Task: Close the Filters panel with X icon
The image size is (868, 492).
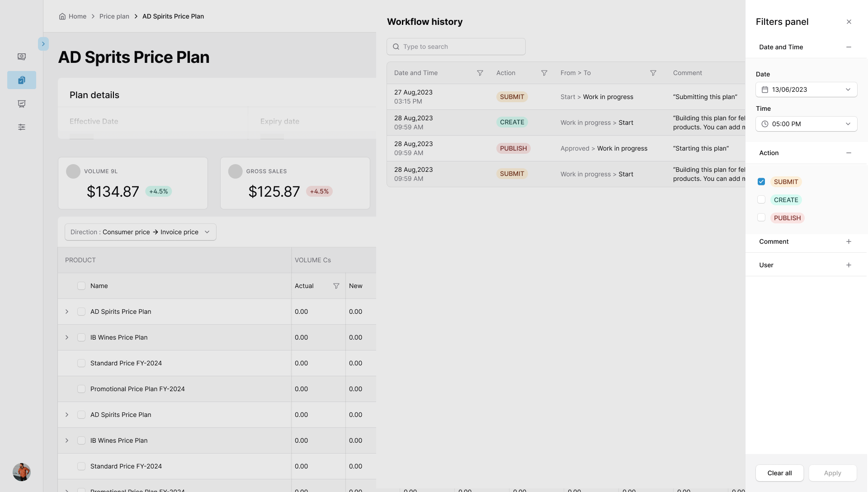Action: pos(849,22)
